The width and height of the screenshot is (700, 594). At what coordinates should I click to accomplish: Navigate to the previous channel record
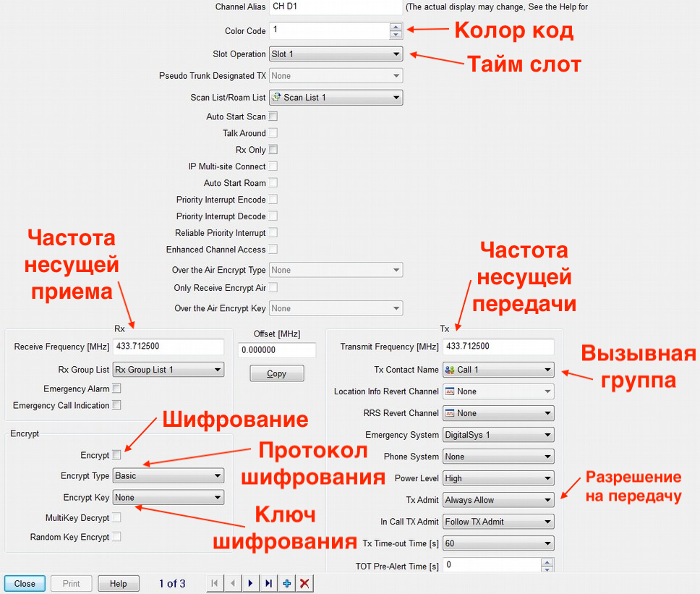pos(232,582)
